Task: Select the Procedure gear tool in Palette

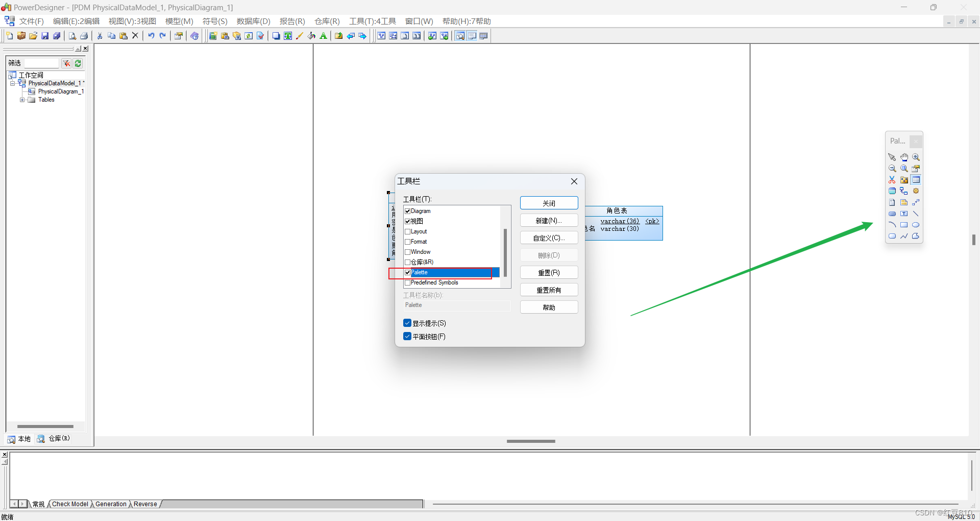Action: (916, 191)
